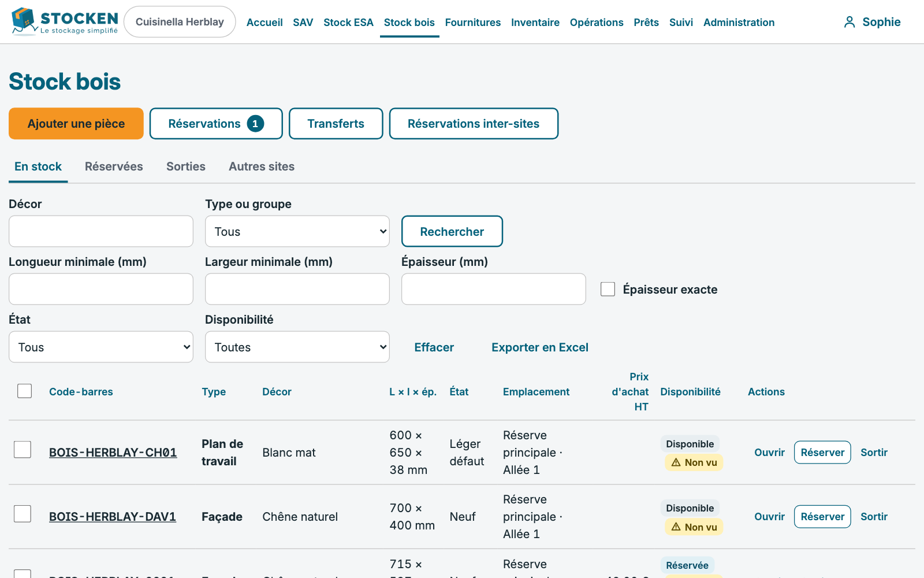Click the Non vu warning icon for BOIS-HERBLAY-CH01
Viewport: 924px width, 578px height.
(676, 462)
